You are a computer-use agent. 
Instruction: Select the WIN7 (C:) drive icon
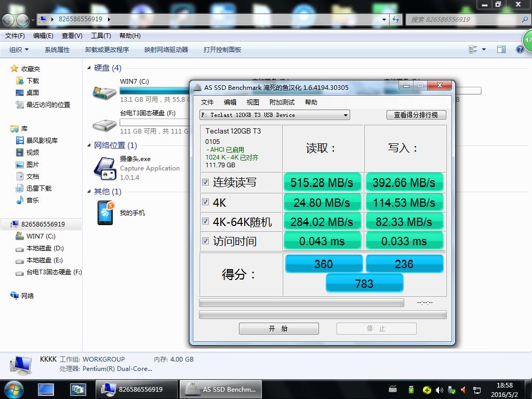tap(104, 92)
